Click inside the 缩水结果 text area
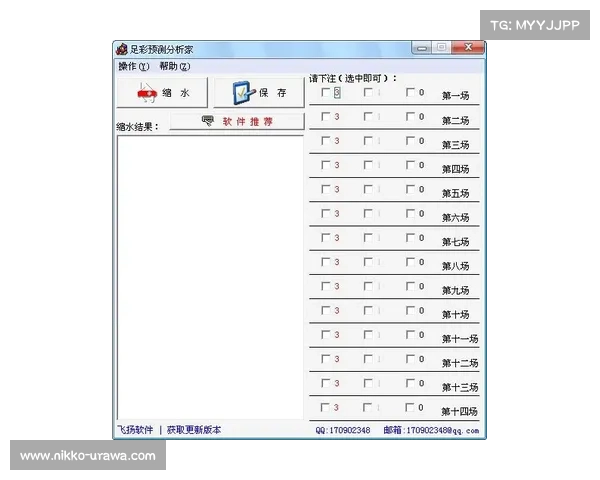The height and width of the screenshot is (480, 600). pyautogui.click(x=210, y=277)
